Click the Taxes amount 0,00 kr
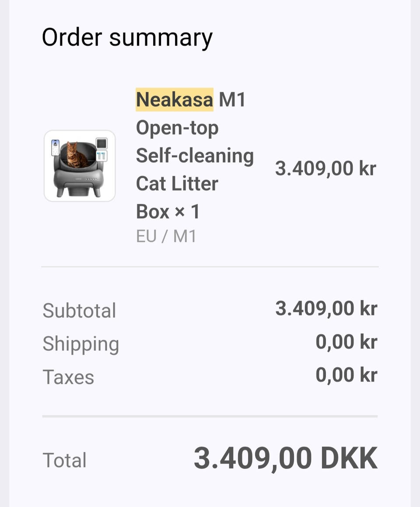Image resolution: width=420 pixels, height=507 pixels. pyautogui.click(x=346, y=375)
